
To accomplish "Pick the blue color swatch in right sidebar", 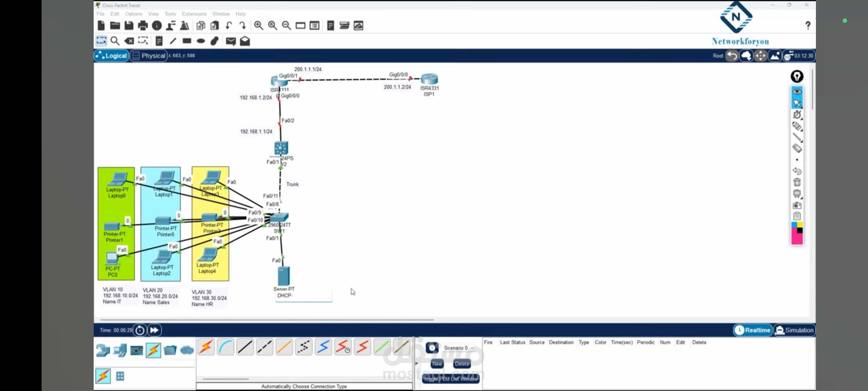I will (x=794, y=225).
